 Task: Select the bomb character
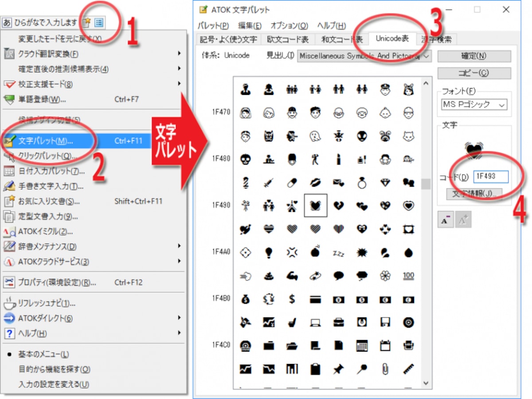[x=315, y=252]
